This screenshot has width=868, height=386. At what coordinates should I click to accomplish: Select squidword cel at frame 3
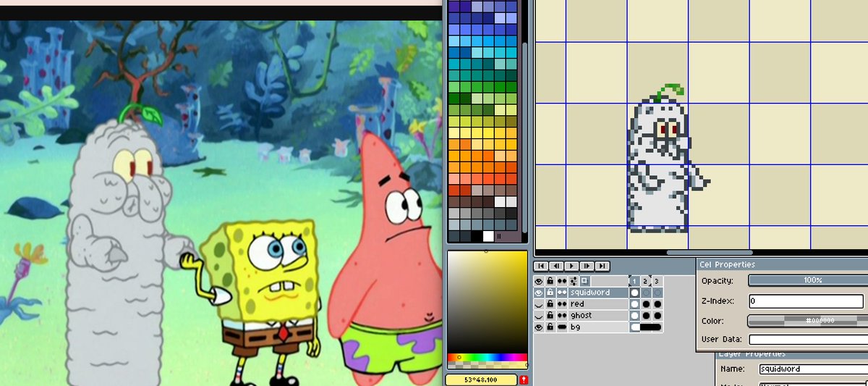[658, 293]
